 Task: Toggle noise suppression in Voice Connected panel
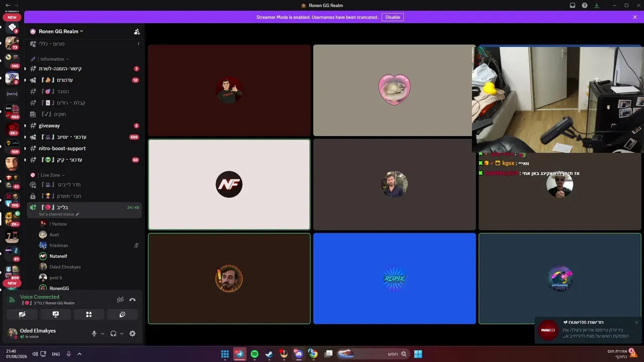[120, 300]
